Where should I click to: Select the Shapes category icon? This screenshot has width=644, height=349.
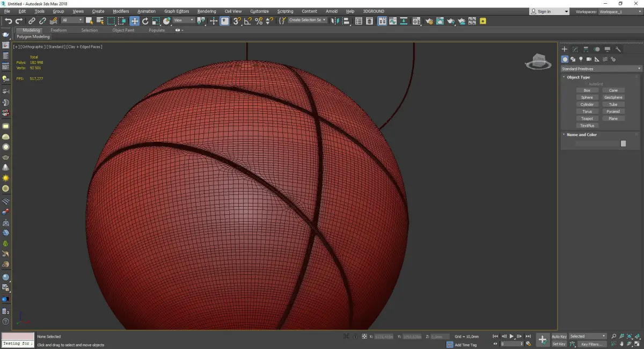[573, 59]
